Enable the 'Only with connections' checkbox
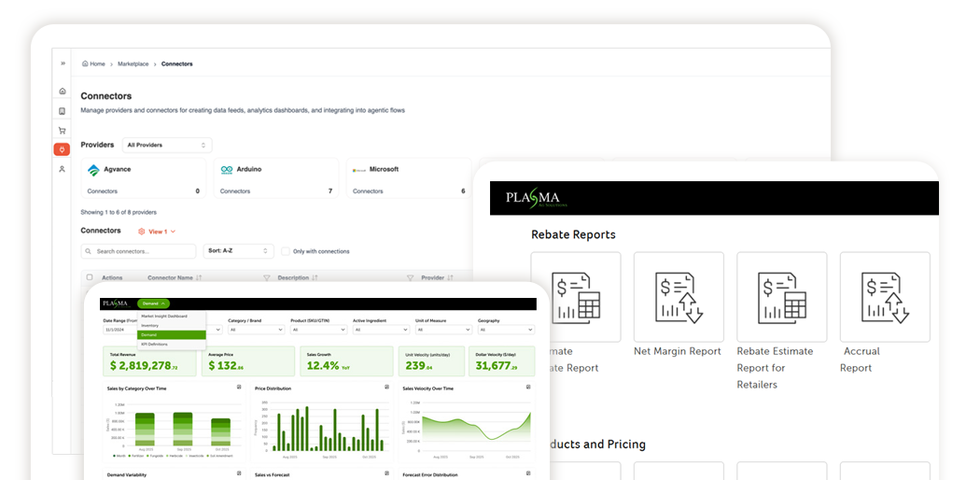Viewport: 980px width, 480px height. (x=286, y=251)
